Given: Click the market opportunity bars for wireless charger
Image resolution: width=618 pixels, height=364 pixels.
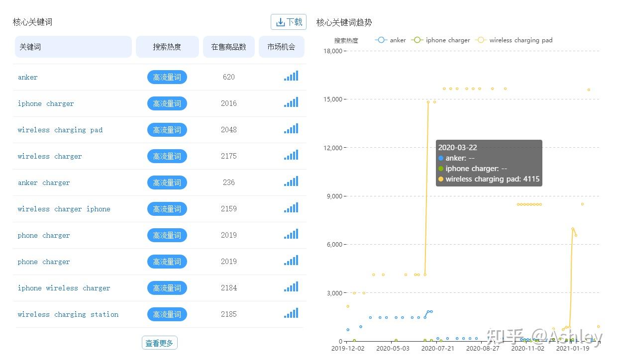Looking at the screenshot, I should pos(291,155).
